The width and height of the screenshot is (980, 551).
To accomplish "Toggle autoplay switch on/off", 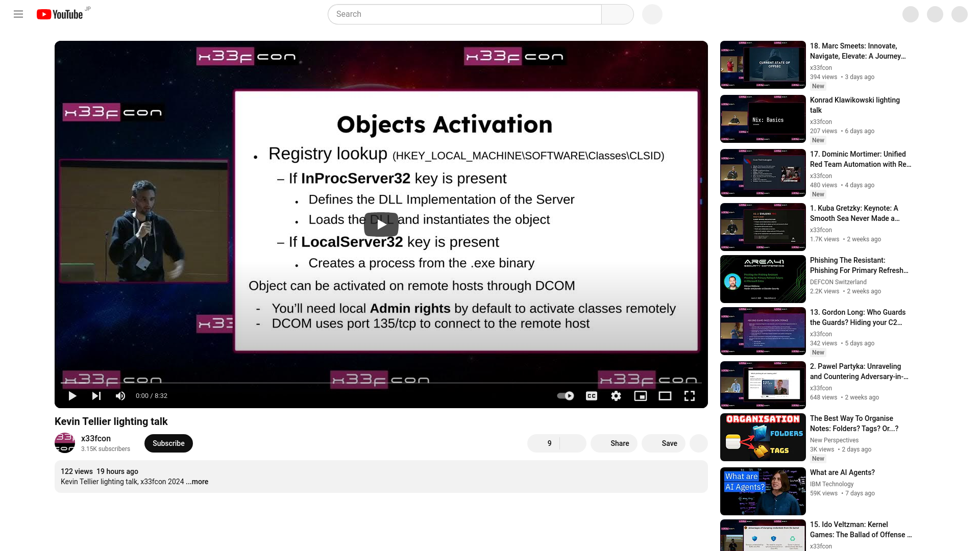I will coord(566,395).
